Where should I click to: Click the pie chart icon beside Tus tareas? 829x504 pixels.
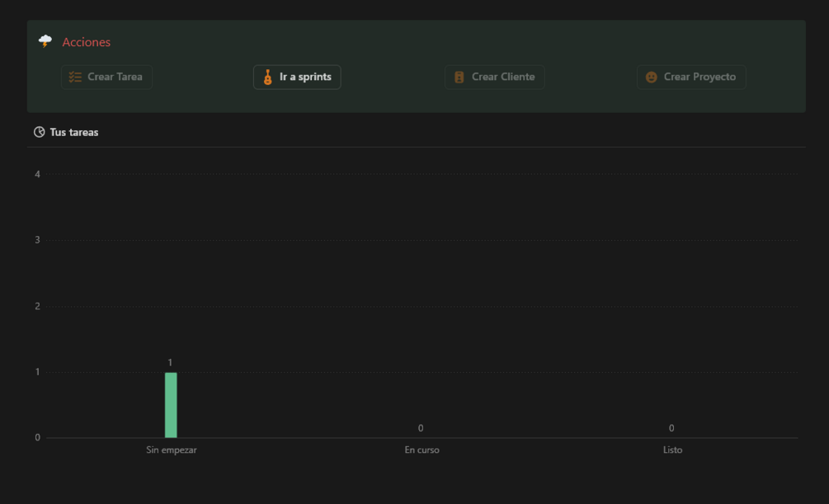click(x=39, y=132)
